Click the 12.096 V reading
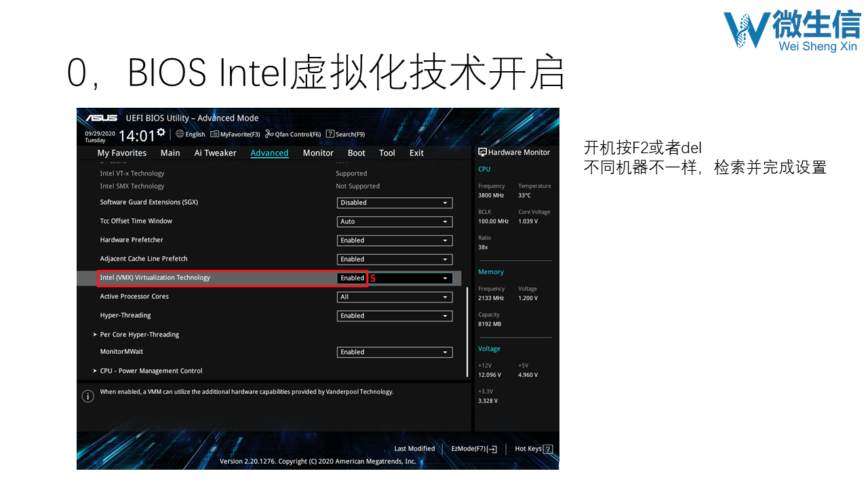This screenshot has width=868, height=488. [490, 375]
